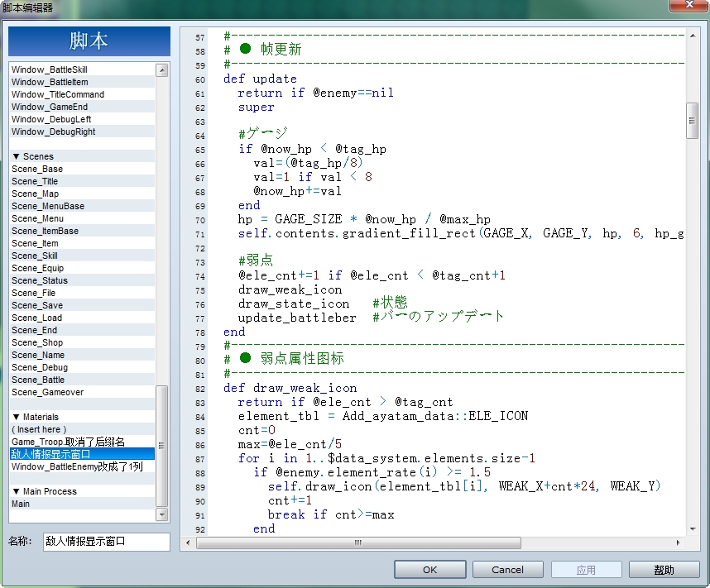
Task: Select the Window_BattleItem script
Action: [82, 82]
